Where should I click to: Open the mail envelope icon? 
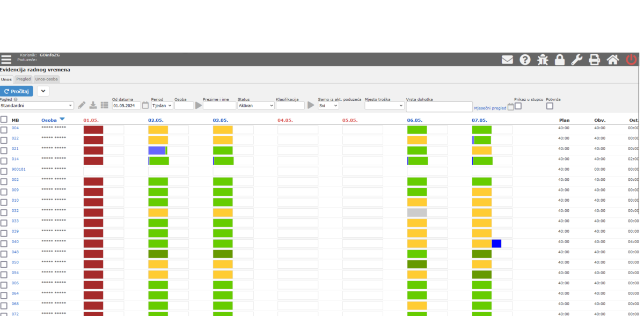tap(507, 60)
